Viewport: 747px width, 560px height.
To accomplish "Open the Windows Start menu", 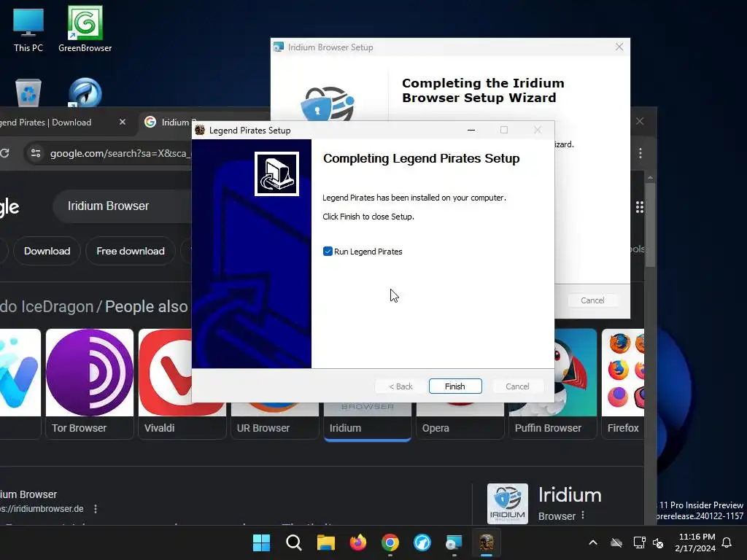I will point(261,542).
